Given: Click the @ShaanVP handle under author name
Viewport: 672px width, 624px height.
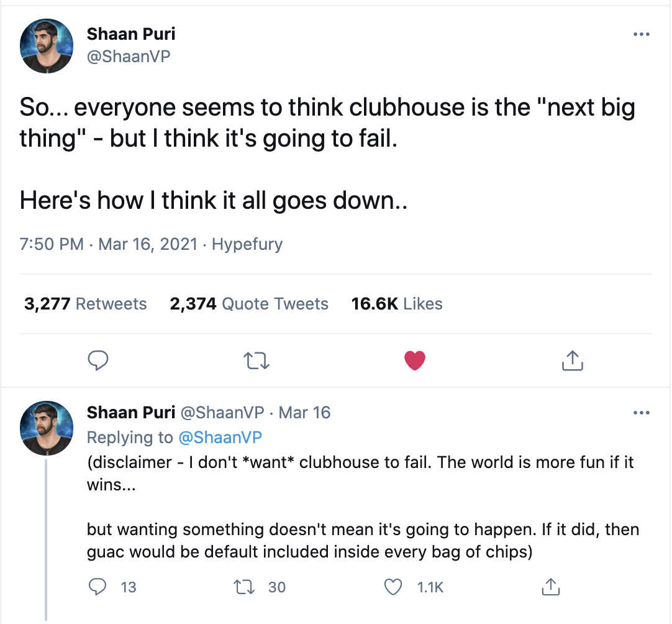Looking at the screenshot, I should click(129, 57).
